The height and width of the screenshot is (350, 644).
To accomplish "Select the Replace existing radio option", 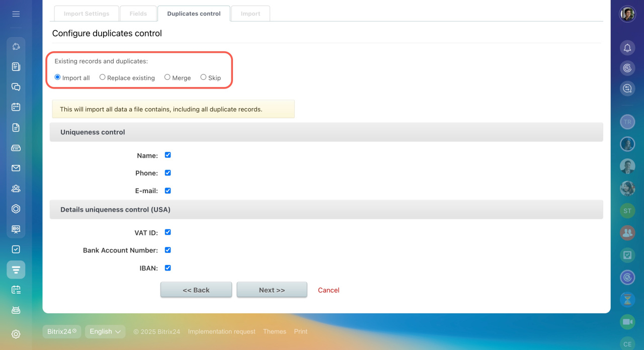I will pyautogui.click(x=103, y=77).
